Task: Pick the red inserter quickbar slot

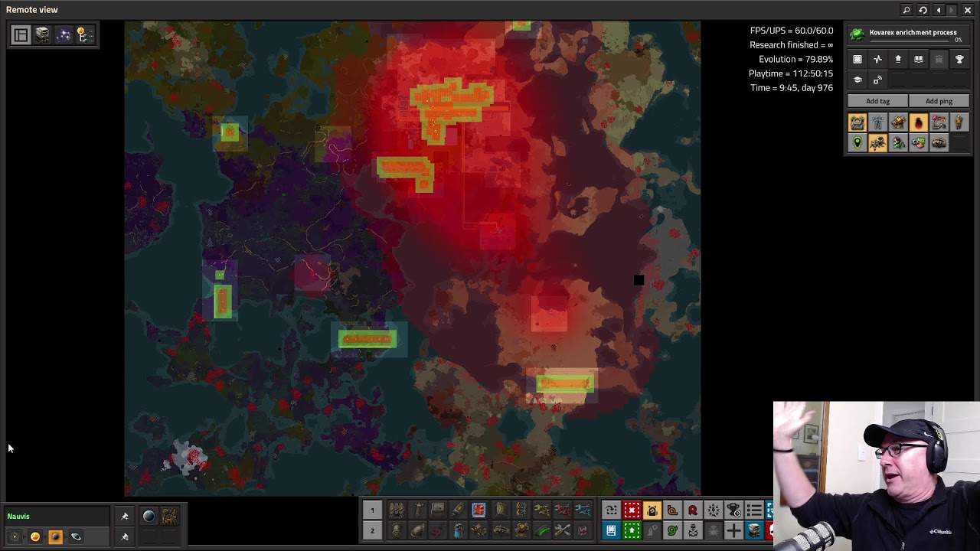Action: pos(562,510)
